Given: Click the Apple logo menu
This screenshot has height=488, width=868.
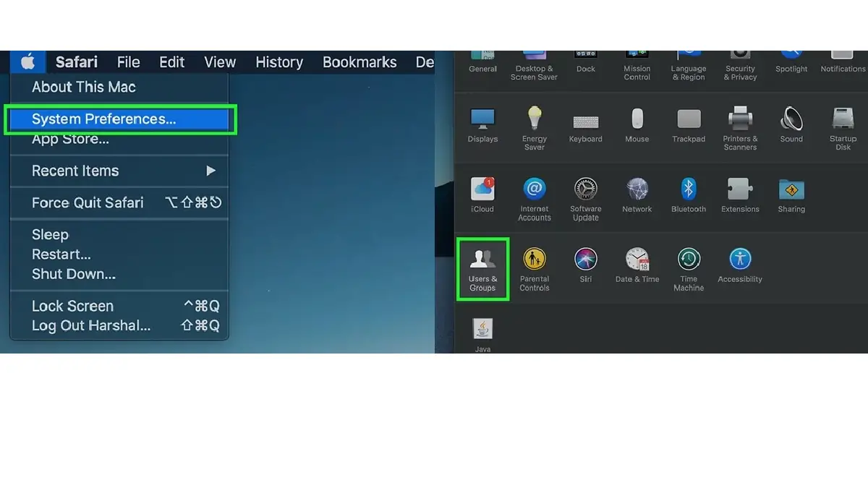Looking at the screenshot, I should (x=28, y=62).
